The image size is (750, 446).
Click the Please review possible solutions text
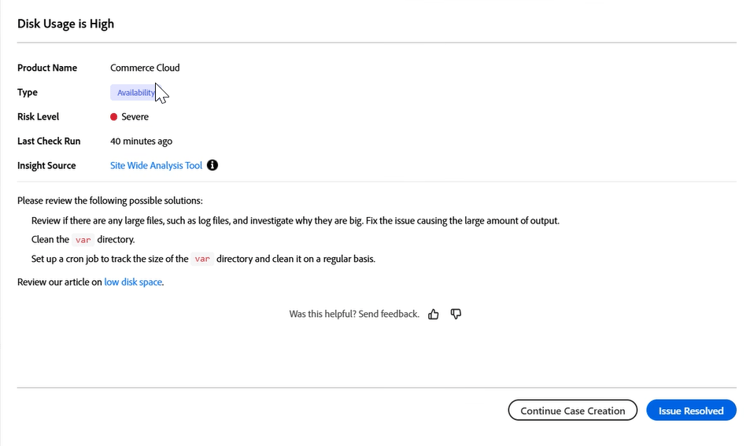tap(110, 200)
